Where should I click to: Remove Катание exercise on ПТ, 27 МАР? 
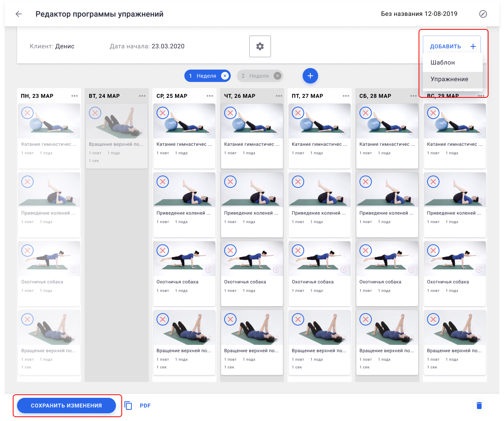(298, 113)
